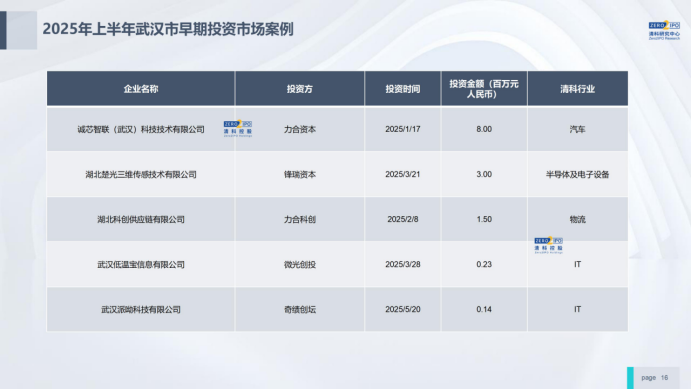
Task: Click the amount 1.50
Action: pyautogui.click(x=484, y=219)
